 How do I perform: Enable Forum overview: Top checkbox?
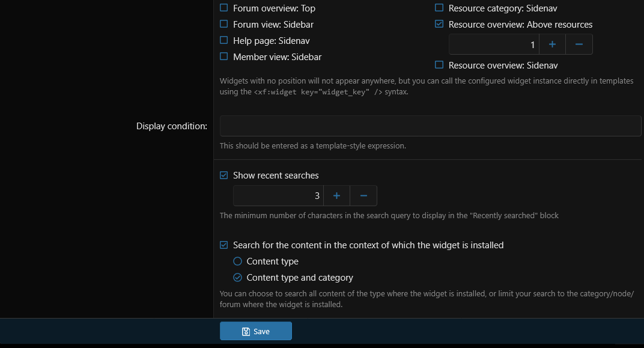click(224, 8)
